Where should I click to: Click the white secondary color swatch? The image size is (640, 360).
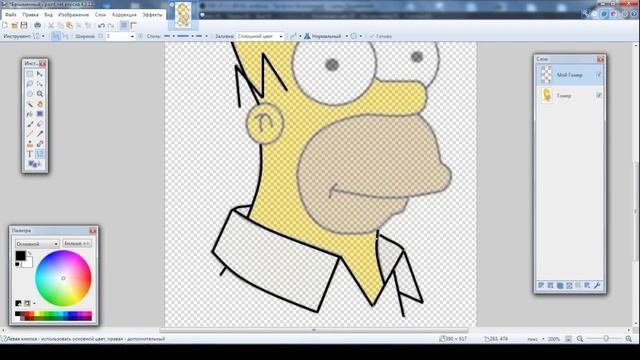tap(28, 263)
